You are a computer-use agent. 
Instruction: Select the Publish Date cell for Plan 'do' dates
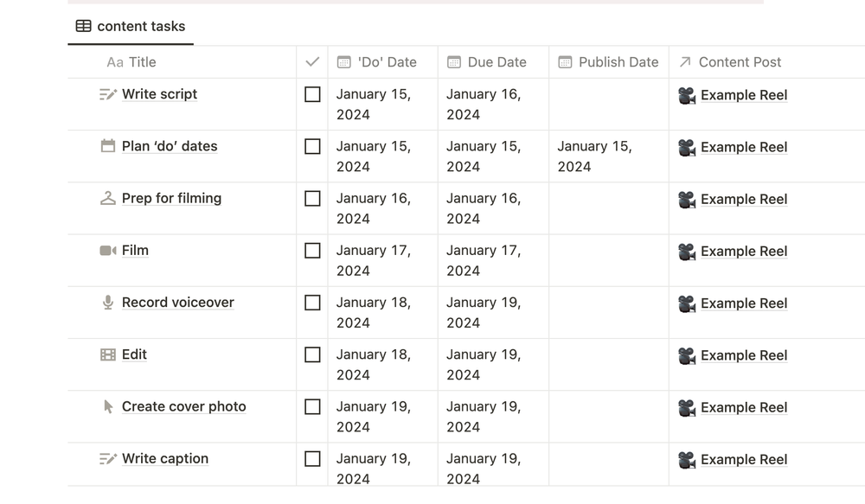[x=608, y=156]
